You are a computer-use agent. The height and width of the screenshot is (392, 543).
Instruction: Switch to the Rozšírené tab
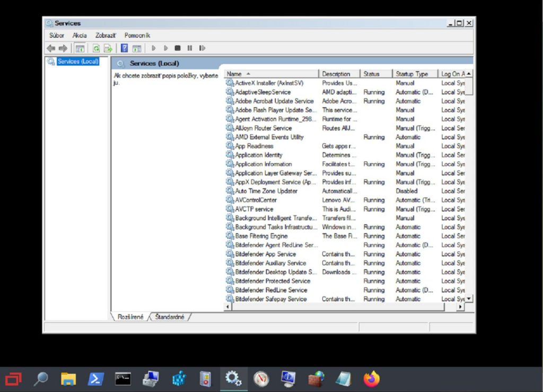tap(130, 317)
